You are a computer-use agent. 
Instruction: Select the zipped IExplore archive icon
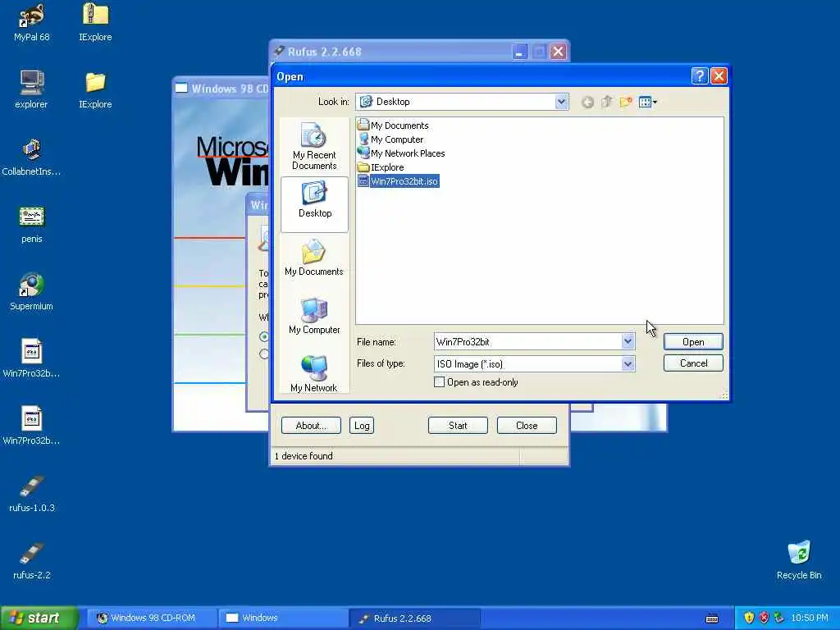[x=95, y=21]
